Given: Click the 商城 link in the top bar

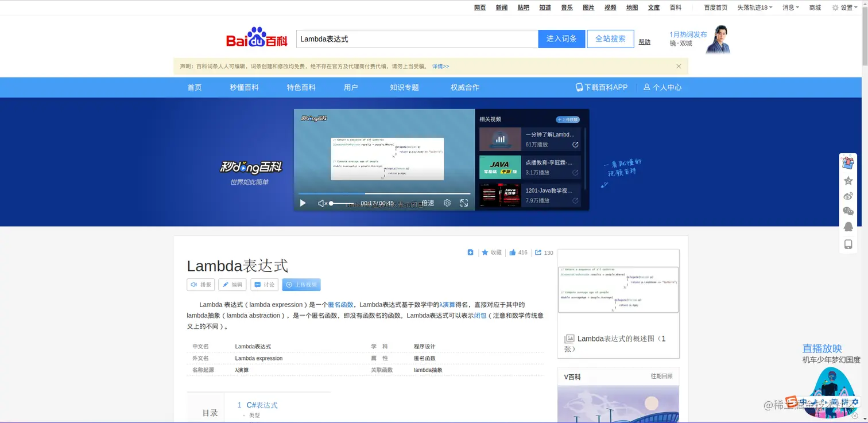Looking at the screenshot, I should [815, 7].
